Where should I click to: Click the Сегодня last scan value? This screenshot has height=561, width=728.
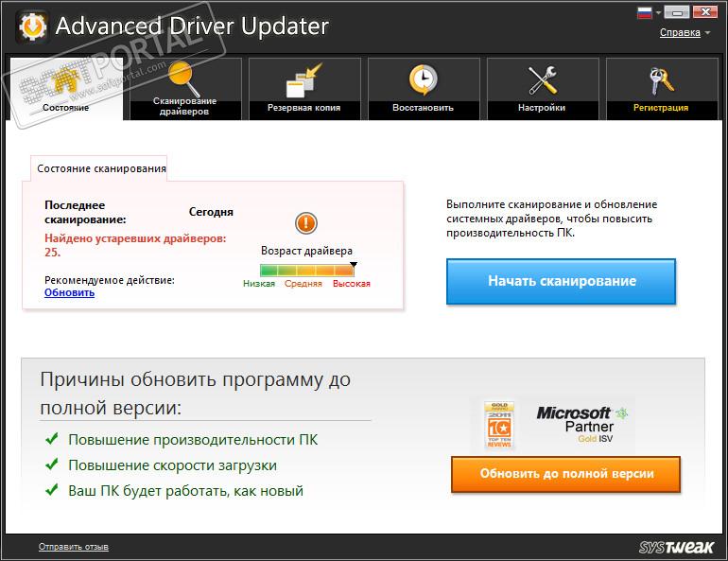tap(211, 212)
